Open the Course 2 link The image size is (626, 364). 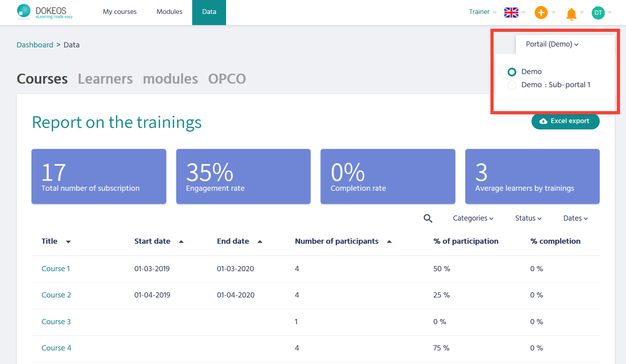click(56, 295)
